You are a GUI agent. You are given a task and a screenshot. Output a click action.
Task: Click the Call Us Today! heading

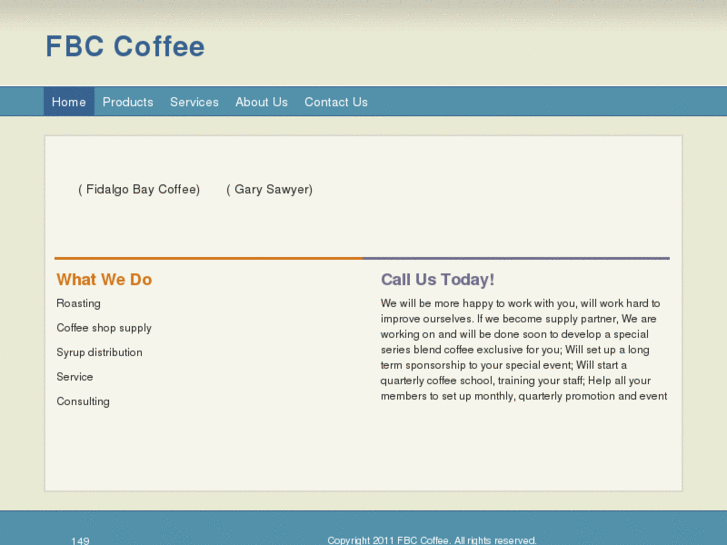click(x=438, y=279)
